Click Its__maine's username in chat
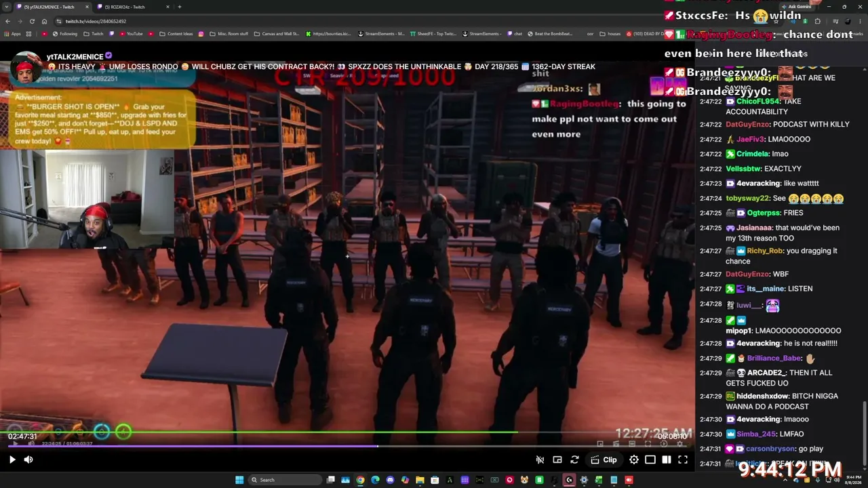The width and height of the screenshot is (868, 488). tap(764, 289)
